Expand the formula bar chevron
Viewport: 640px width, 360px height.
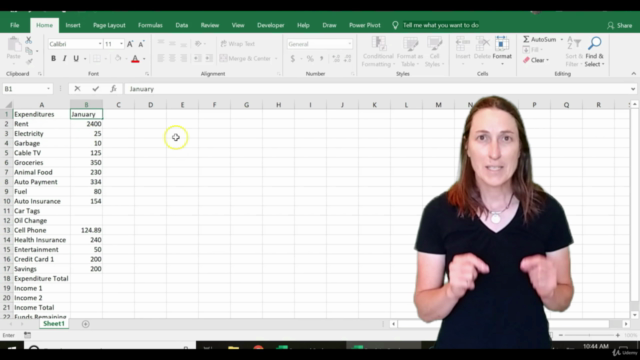tap(633, 89)
